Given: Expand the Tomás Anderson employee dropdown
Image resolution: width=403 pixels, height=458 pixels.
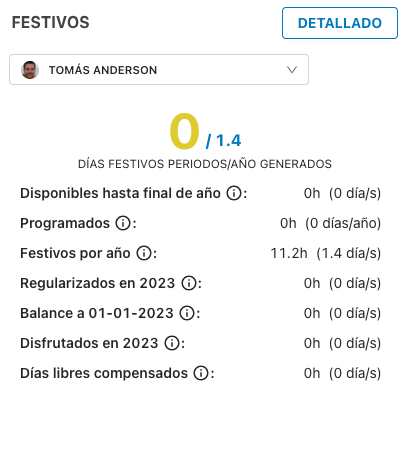Looking at the screenshot, I should click(x=159, y=70).
